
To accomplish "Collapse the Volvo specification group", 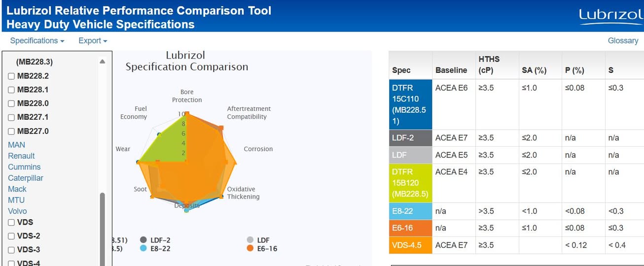I will click(17, 211).
